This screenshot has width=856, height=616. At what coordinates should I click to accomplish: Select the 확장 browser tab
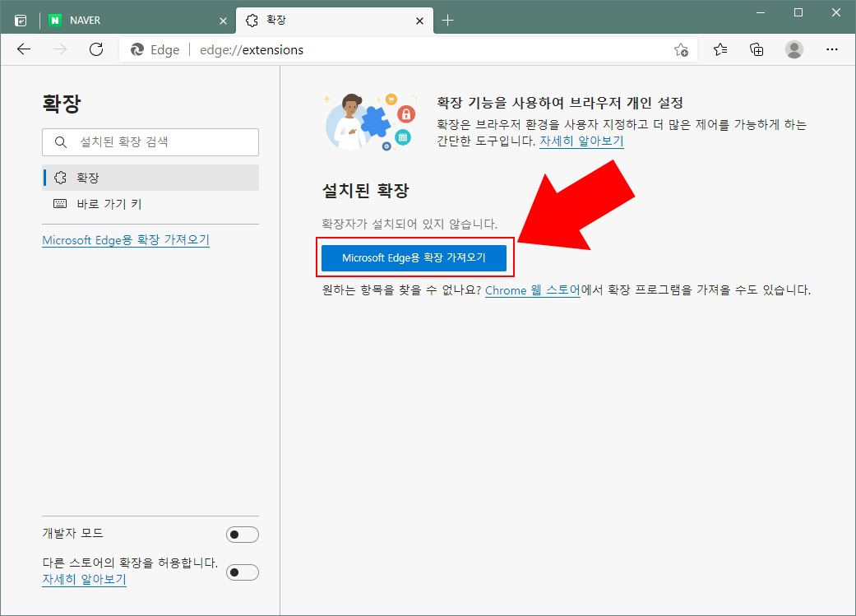pos(335,21)
